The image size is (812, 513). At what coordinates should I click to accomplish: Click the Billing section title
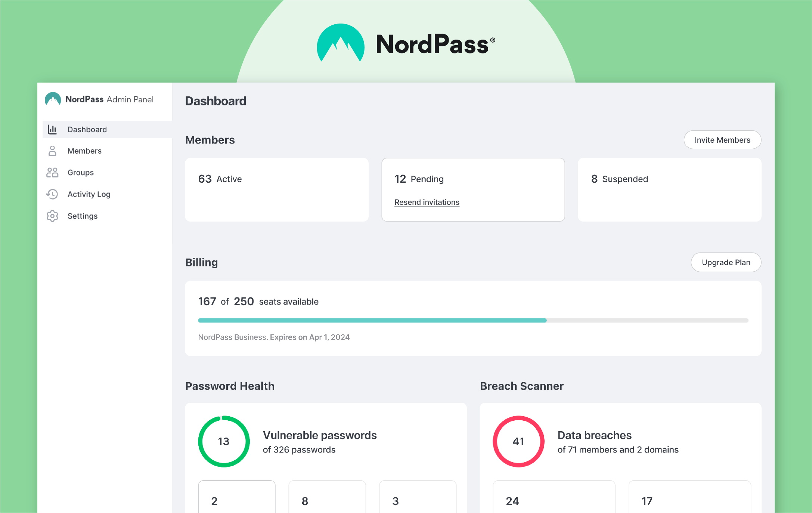click(202, 263)
